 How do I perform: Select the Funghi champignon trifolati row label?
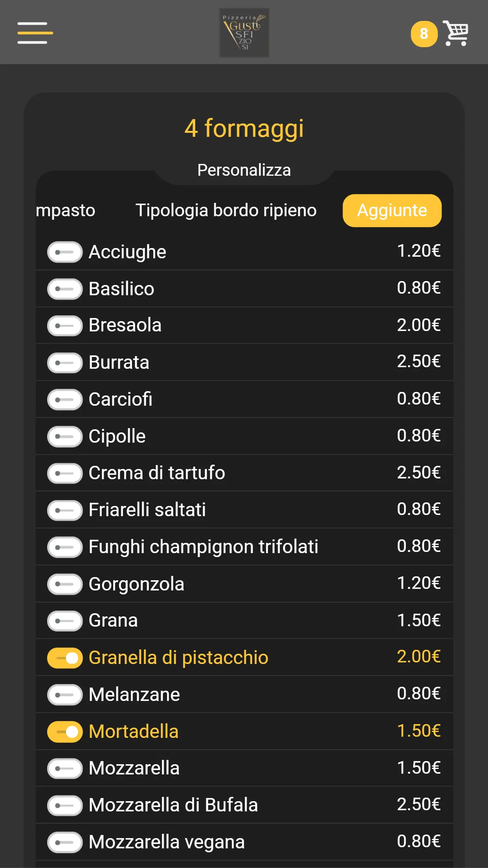[x=203, y=547]
